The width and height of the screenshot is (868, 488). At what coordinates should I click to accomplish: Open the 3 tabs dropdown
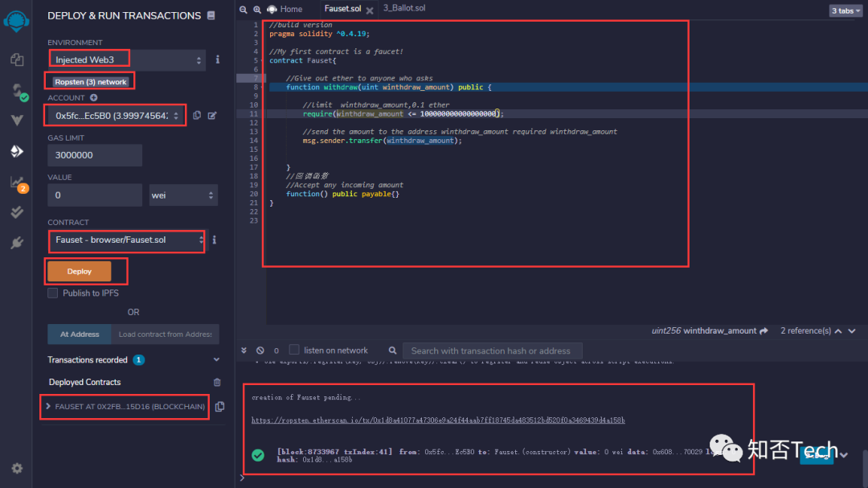tap(845, 10)
